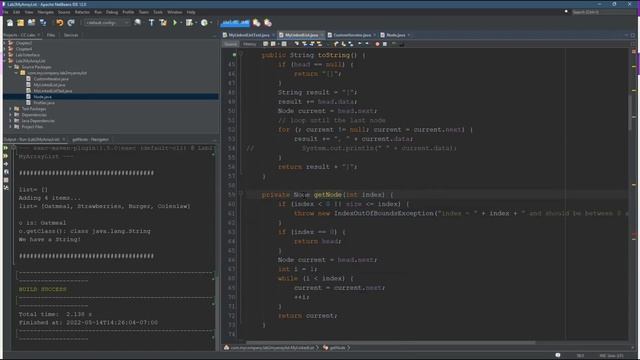The height and width of the screenshot is (360, 640).
Task: Expand the Dependencies node
Action: pos(10,115)
